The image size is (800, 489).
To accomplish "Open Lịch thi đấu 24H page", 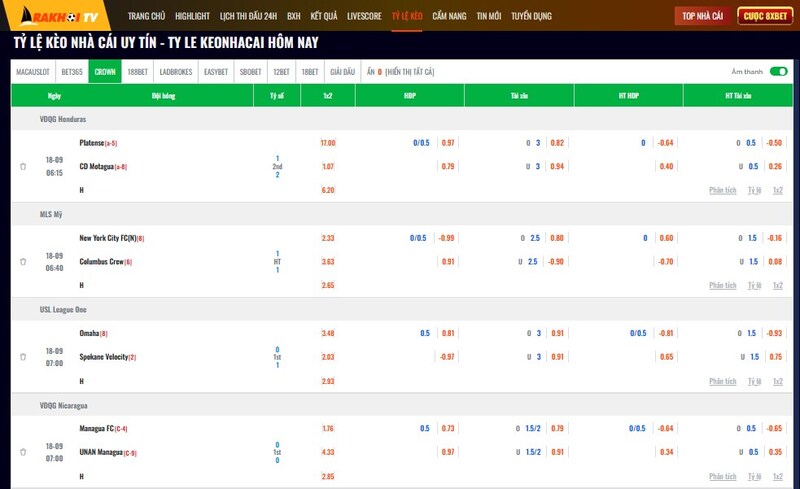I will [249, 17].
